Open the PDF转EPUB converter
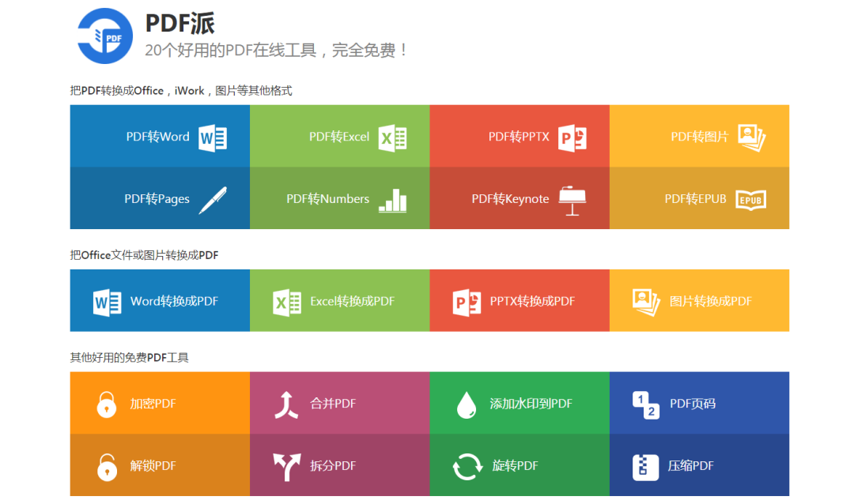The height and width of the screenshot is (504, 854). (x=699, y=198)
